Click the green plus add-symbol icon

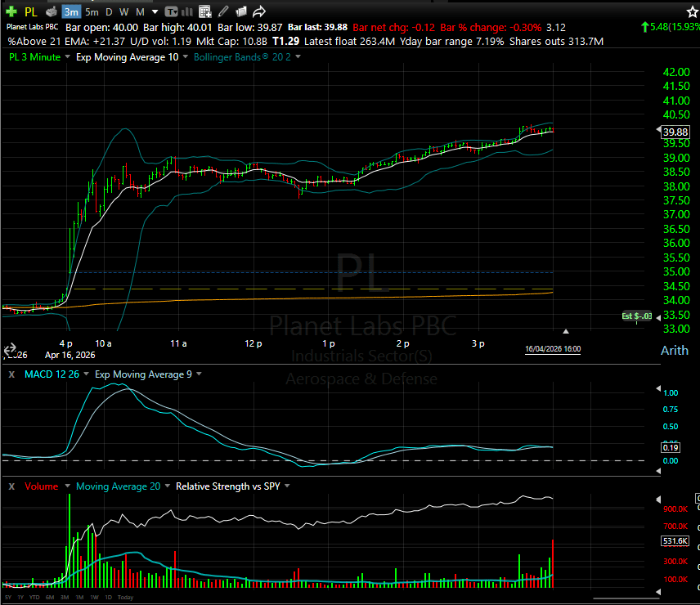[11, 11]
